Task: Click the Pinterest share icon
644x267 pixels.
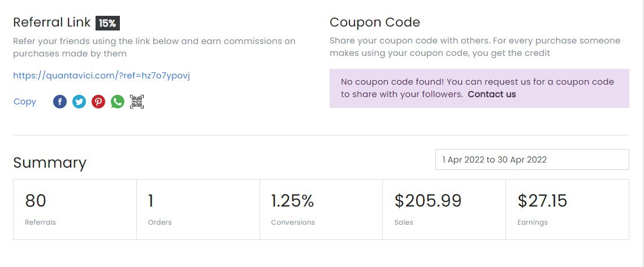Action: [98, 102]
